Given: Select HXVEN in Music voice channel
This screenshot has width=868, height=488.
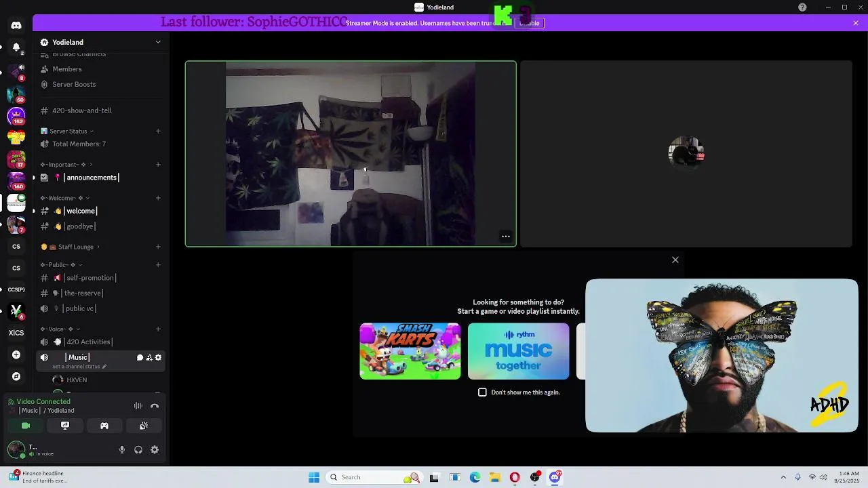Looking at the screenshot, I should coord(107,380).
